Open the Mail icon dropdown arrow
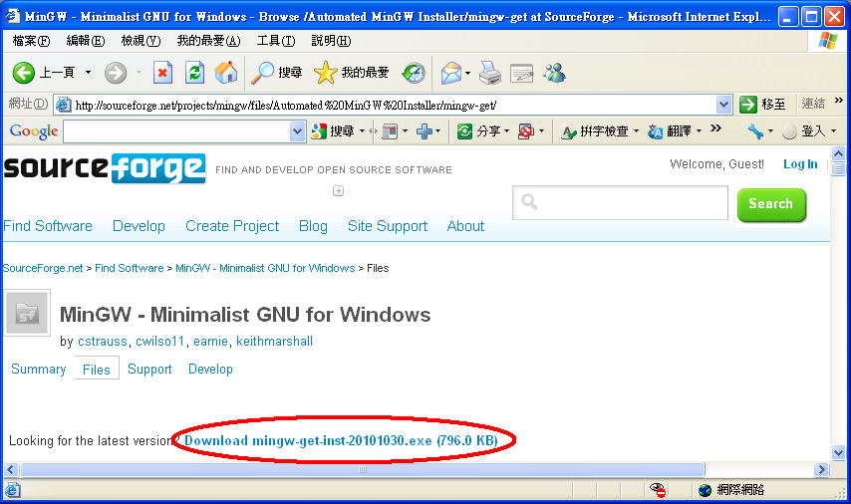The height and width of the screenshot is (504, 851). (x=467, y=73)
